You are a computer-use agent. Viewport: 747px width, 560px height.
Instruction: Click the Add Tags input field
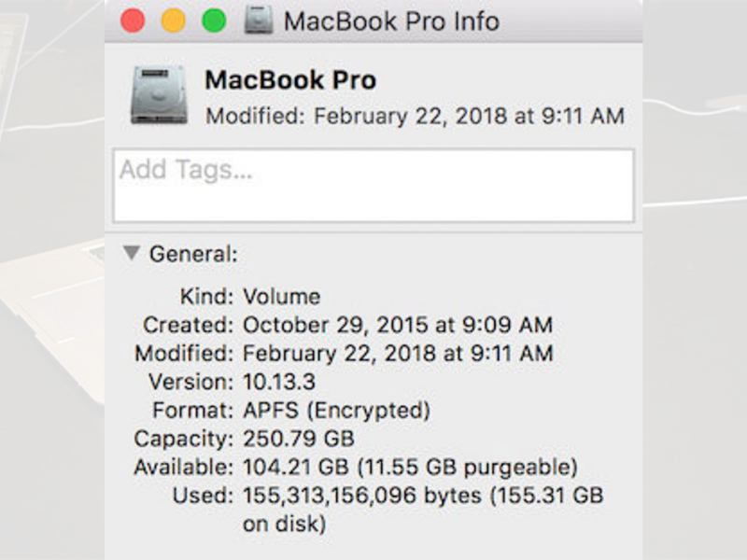(x=373, y=186)
